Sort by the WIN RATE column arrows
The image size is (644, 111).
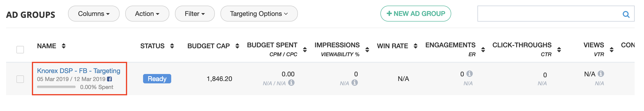pyautogui.click(x=416, y=46)
